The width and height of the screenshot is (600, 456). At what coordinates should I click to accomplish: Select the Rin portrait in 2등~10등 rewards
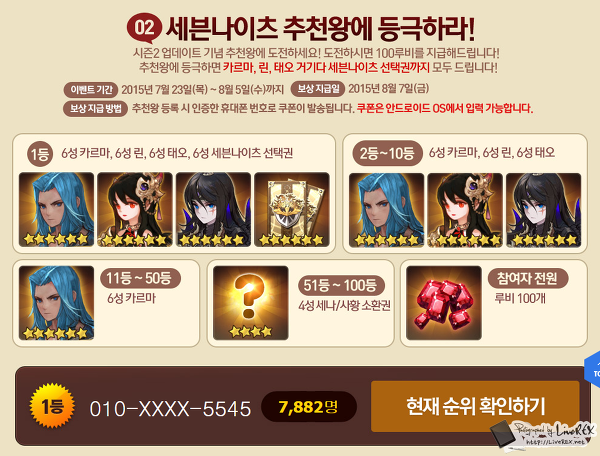[x=465, y=210]
